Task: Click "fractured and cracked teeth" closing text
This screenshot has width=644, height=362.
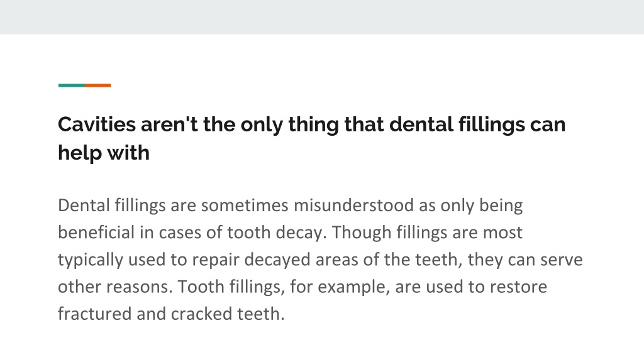Action: pyautogui.click(x=170, y=314)
